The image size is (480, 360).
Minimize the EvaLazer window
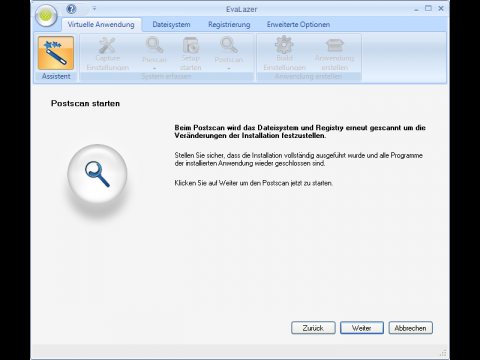tap(416, 9)
